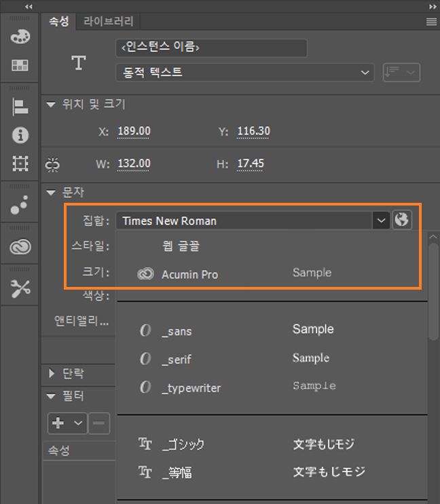The height and width of the screenshot is (504, 440).
Task: Switch to the 속성 tab
Action: (59, 22)
